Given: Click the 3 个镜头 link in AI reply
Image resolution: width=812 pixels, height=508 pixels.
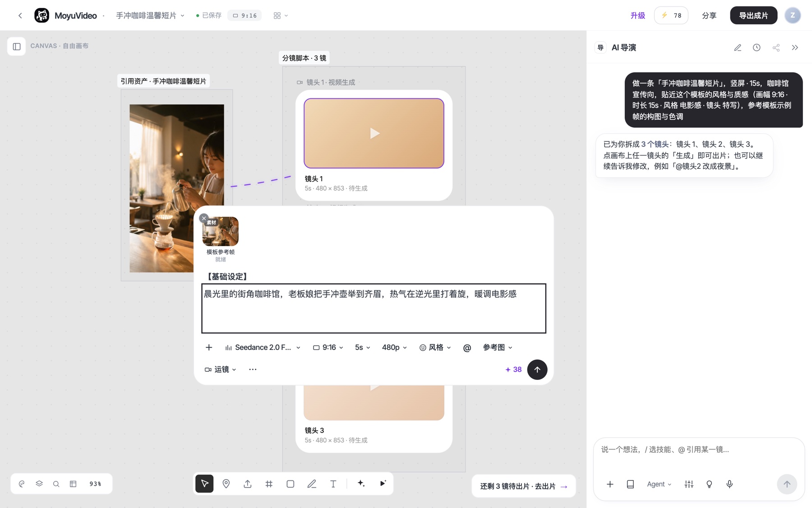Looking at the screenshot, I should 655,144.
